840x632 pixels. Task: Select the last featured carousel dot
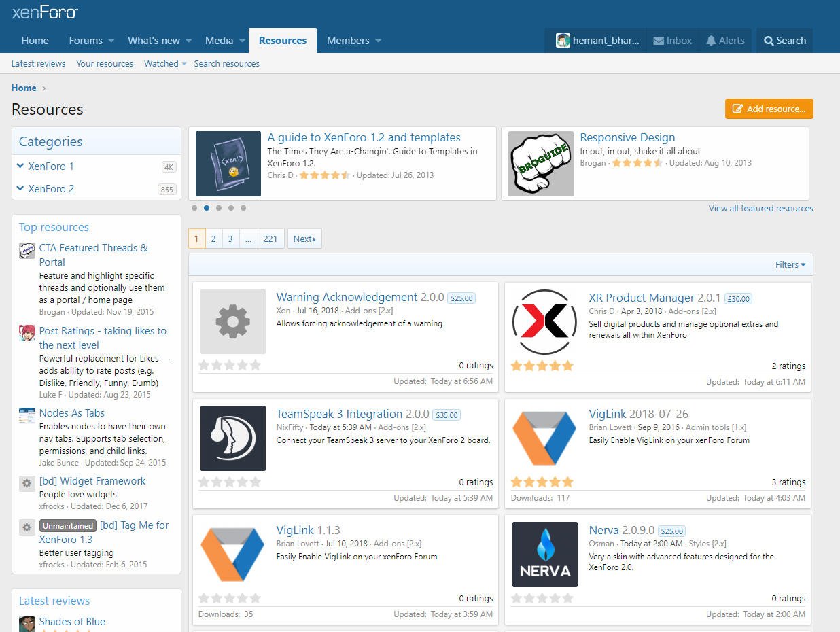[x=243, y=208]
